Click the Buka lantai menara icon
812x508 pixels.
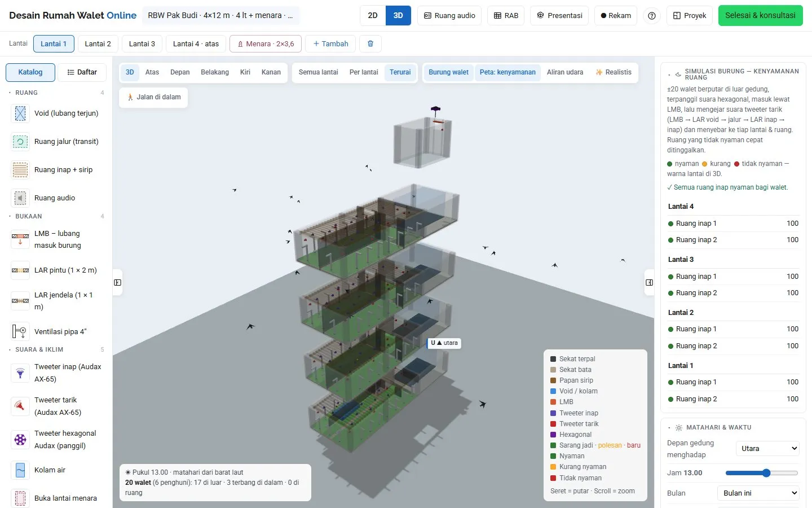point(20,498)
